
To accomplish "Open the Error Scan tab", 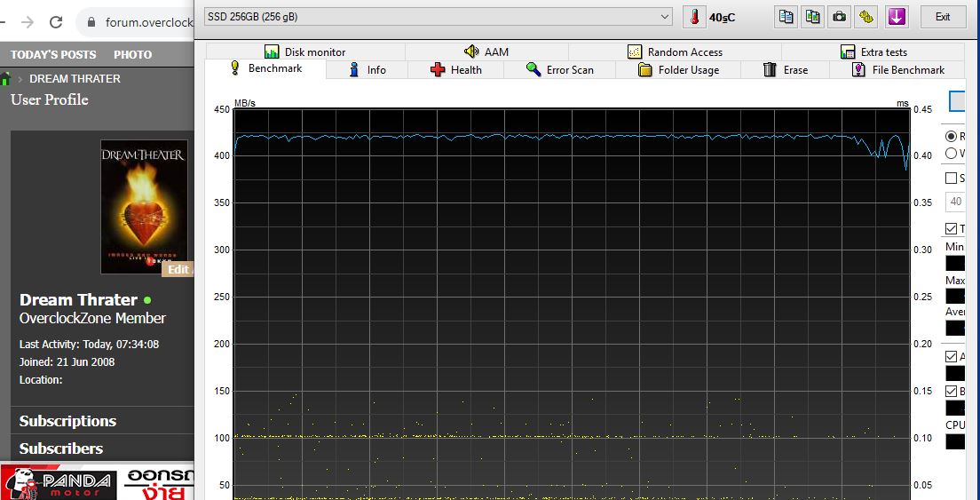I will (x=559, y=70).
